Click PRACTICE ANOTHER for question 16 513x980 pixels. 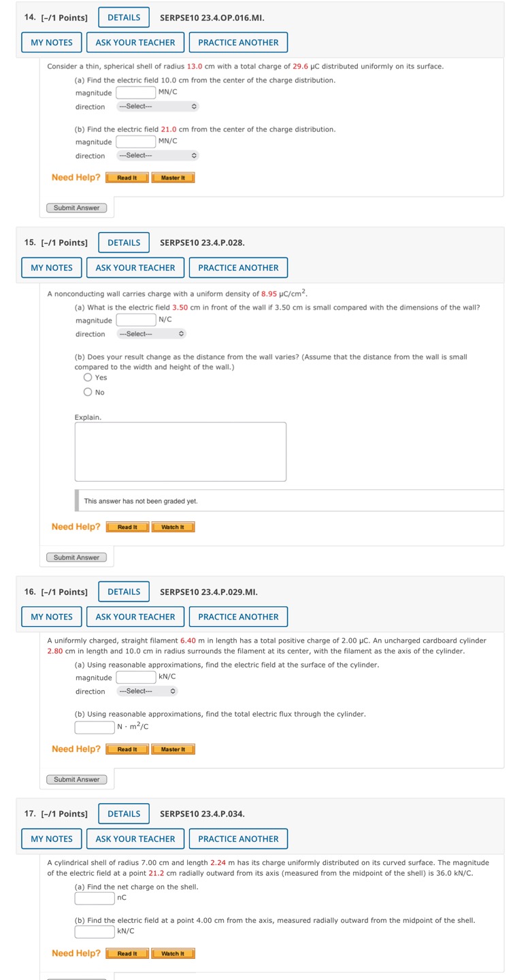coord(238,617)
